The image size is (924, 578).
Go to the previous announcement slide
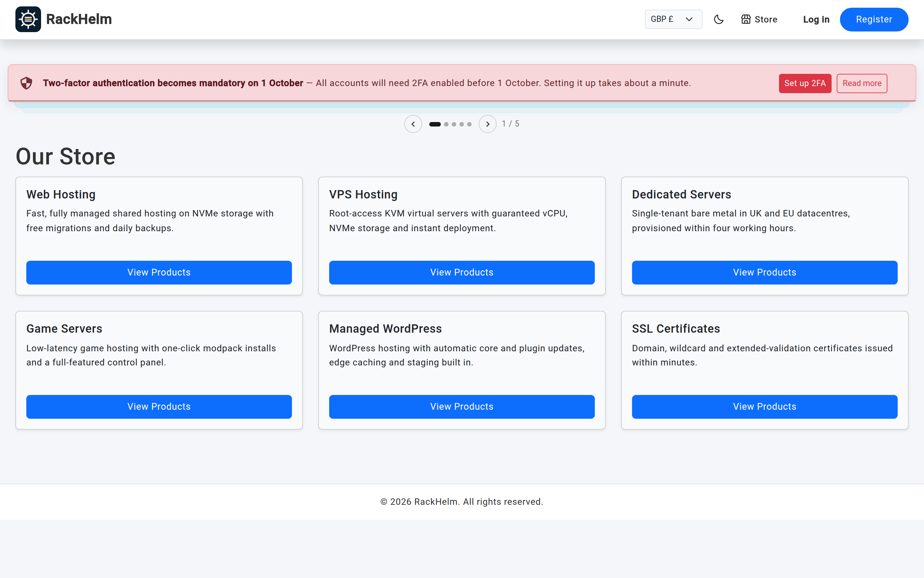tap(413, 124)
